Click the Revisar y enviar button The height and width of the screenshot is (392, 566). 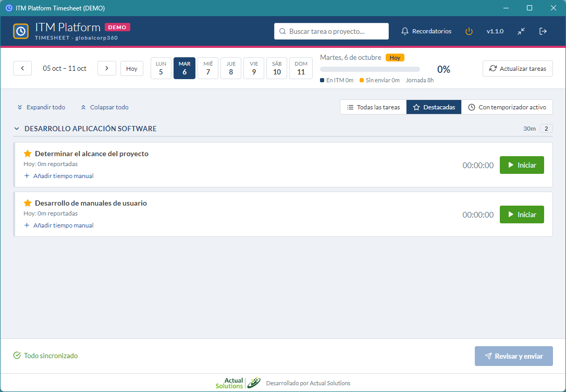[x=514, y=356]
